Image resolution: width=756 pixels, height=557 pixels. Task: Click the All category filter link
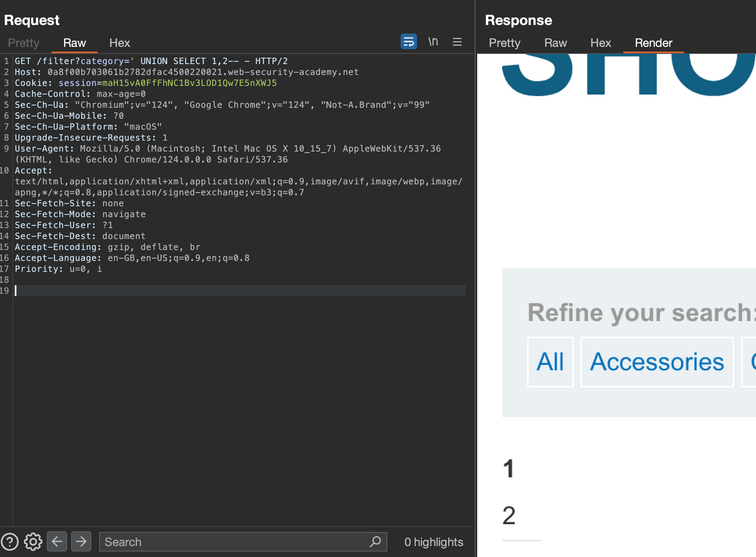[550, 362]
